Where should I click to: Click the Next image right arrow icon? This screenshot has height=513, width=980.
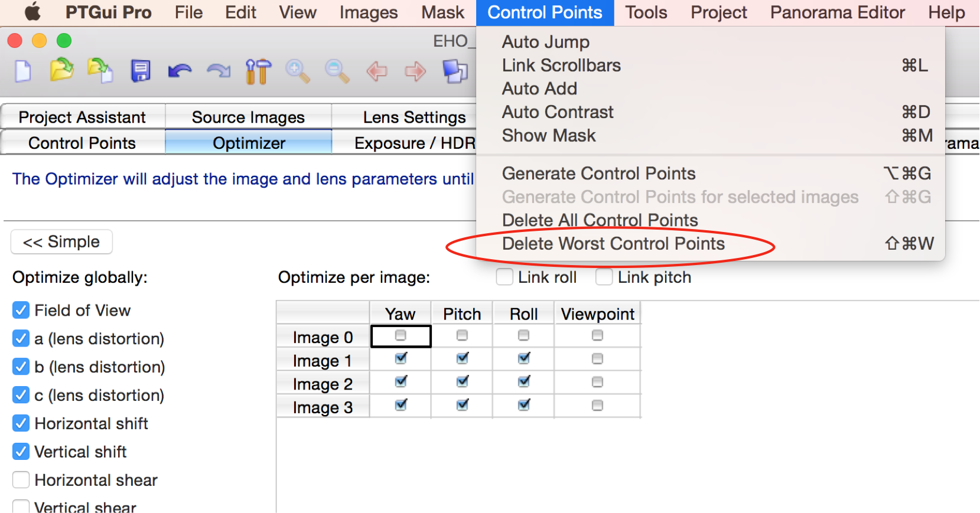click(x=415, y=71)
